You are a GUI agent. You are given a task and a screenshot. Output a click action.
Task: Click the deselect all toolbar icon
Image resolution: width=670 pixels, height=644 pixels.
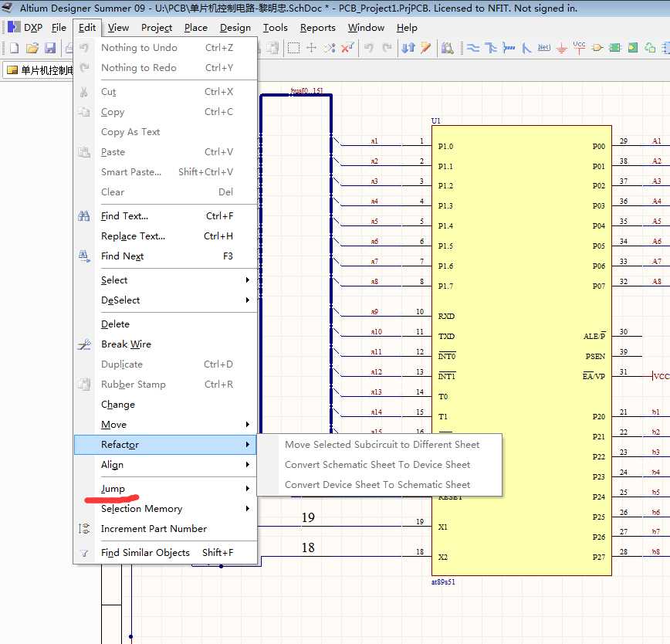point(329,48)
